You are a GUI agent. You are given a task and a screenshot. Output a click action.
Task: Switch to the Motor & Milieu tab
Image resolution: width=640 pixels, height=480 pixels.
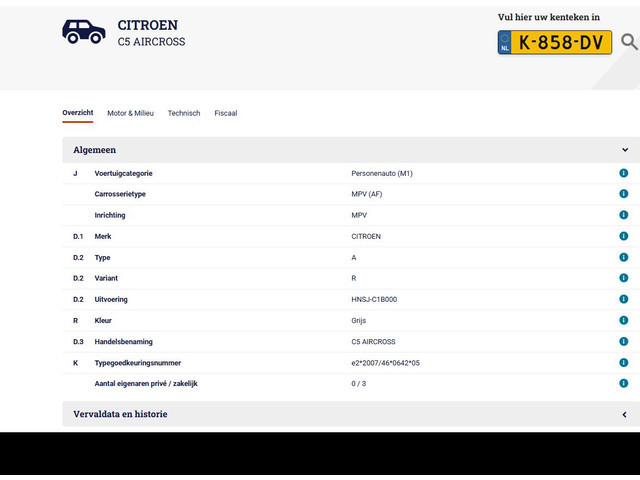130,114
